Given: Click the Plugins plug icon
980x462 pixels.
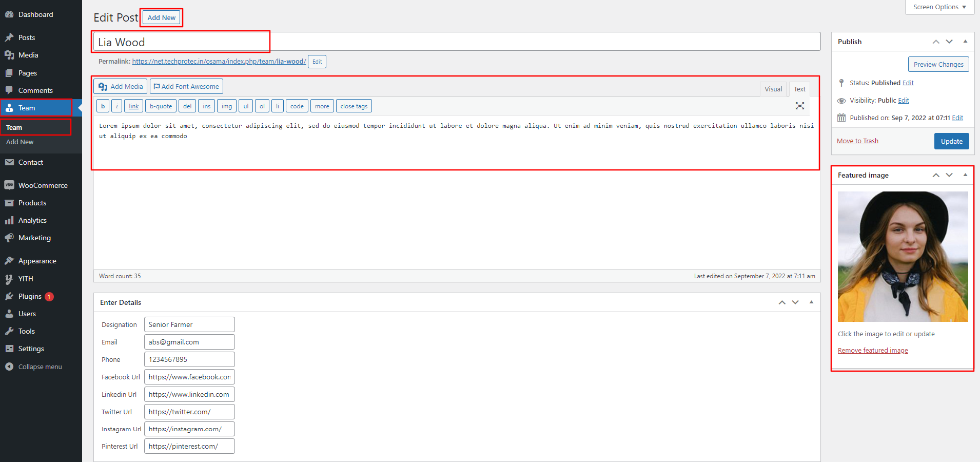Looking at the screenshot, I should pyautogui.click(x=9, y=296).
